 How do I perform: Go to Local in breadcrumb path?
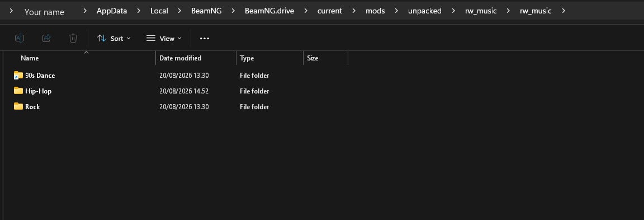click(x=159, y=11)
